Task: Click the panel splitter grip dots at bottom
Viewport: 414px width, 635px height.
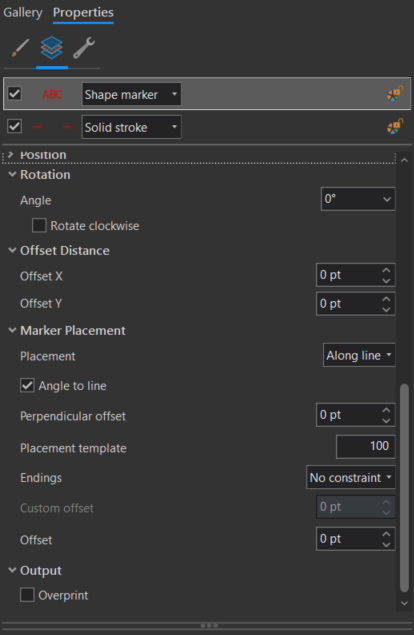Action: pos(209,626)
